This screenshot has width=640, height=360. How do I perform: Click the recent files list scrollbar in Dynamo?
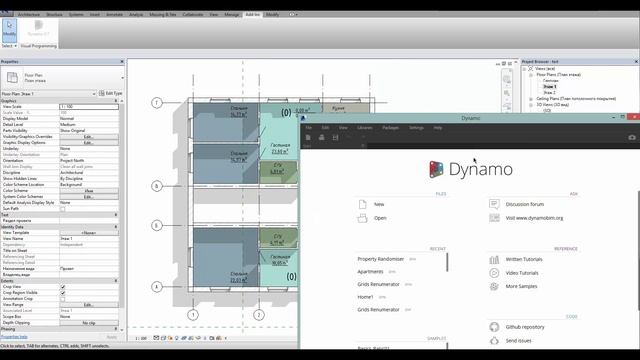[x=447, y=262]
